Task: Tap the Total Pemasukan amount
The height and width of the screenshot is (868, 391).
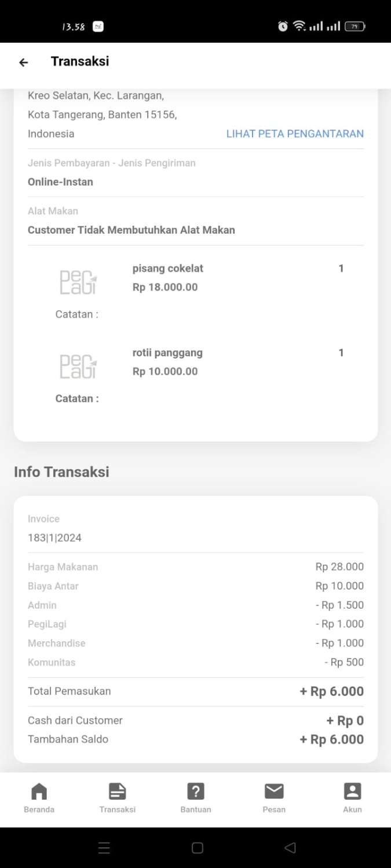Action: (x=331, y=692)
